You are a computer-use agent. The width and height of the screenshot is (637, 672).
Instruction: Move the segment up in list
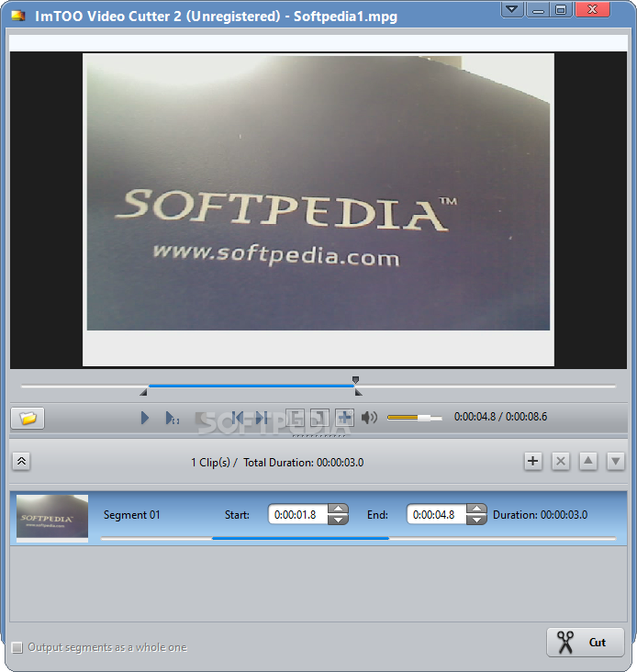588,461
